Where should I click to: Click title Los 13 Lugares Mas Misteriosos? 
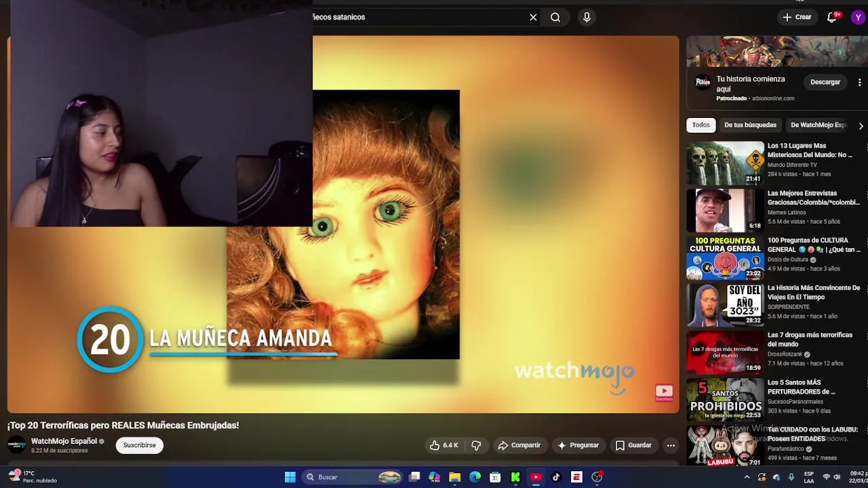click(x=810, y=150)
